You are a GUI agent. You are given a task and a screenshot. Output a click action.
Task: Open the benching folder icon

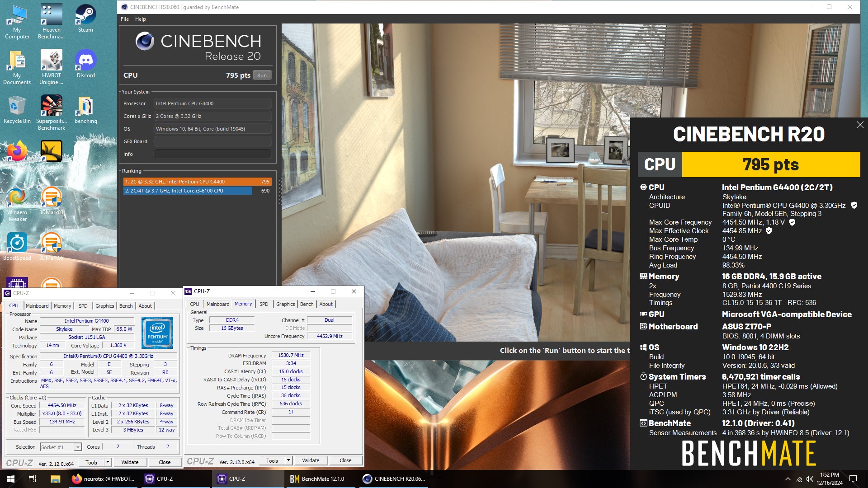[85, 110]
